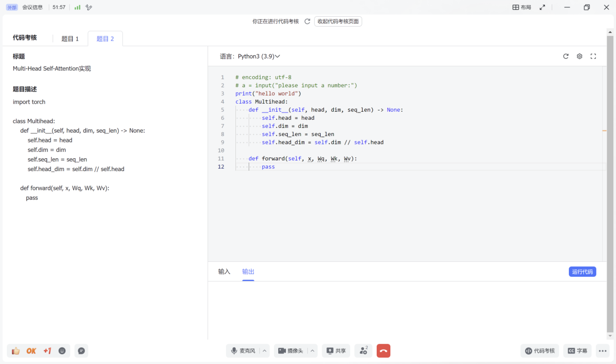Viewport: 616px width, 364px height.
Task: Click the meeting timer 51:57
Action: [59, 7]
